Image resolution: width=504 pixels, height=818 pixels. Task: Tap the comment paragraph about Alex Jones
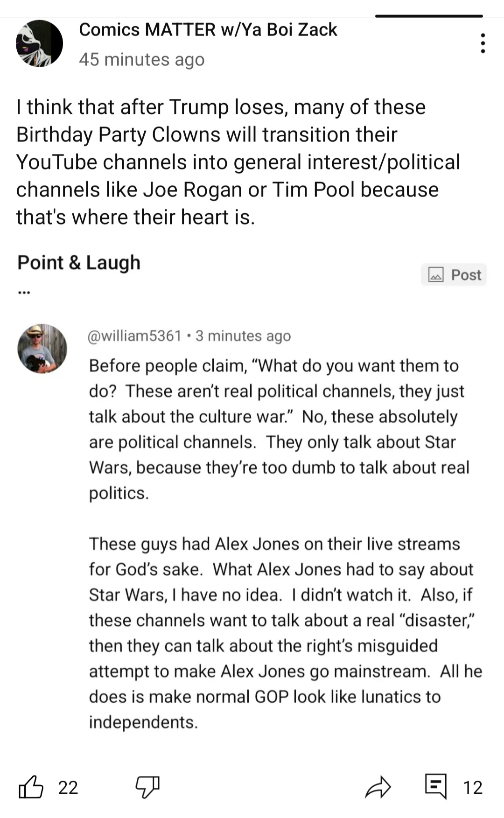(x=286, y=633)
